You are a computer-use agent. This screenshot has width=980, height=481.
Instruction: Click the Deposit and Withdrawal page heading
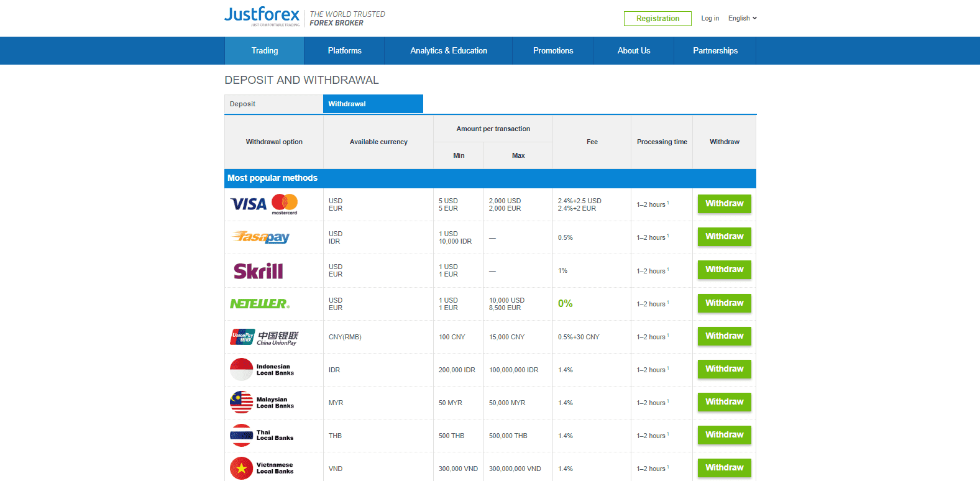tap(301, 80)
